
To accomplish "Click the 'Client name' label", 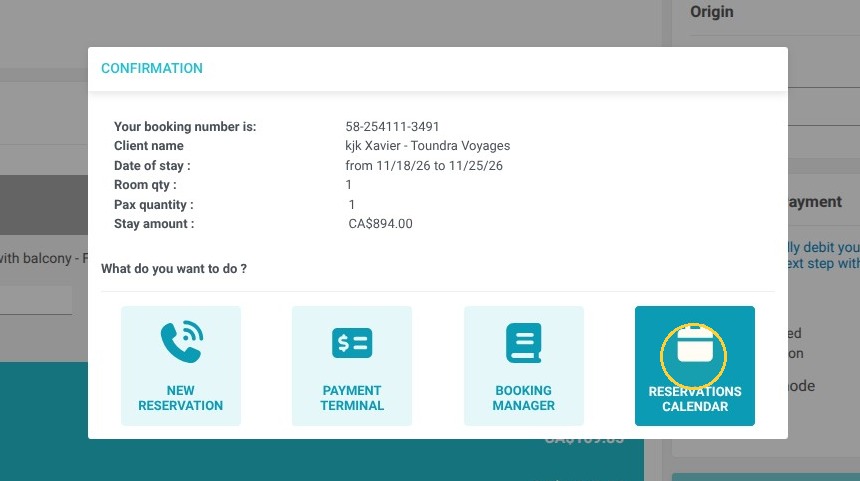I will [x=149, y=146].
